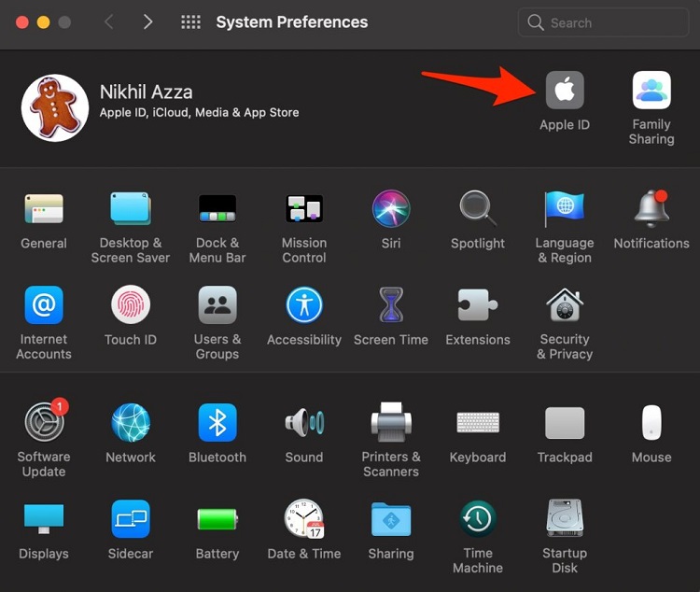Open Software Update with badge
Image resolution: width=700 pixels, height=592 pixels.
pyautogui.click(x=44, y=423)
